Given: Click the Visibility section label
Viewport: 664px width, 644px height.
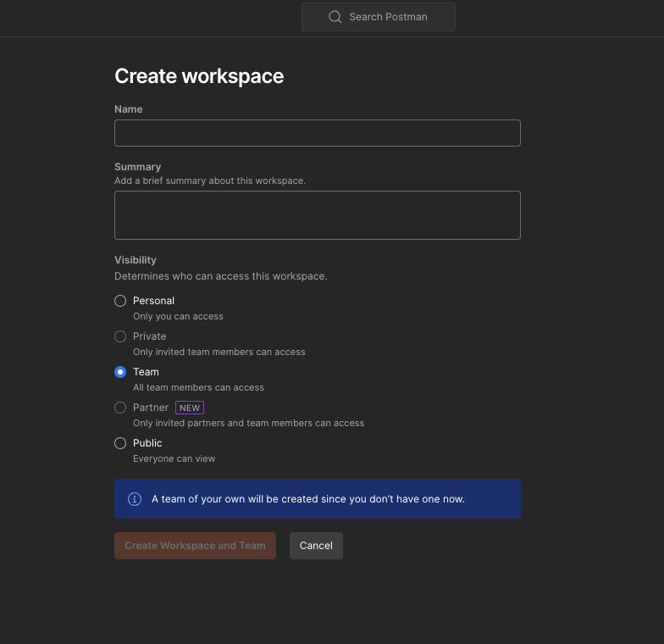Looking at the screenshot, I should 136,260.
